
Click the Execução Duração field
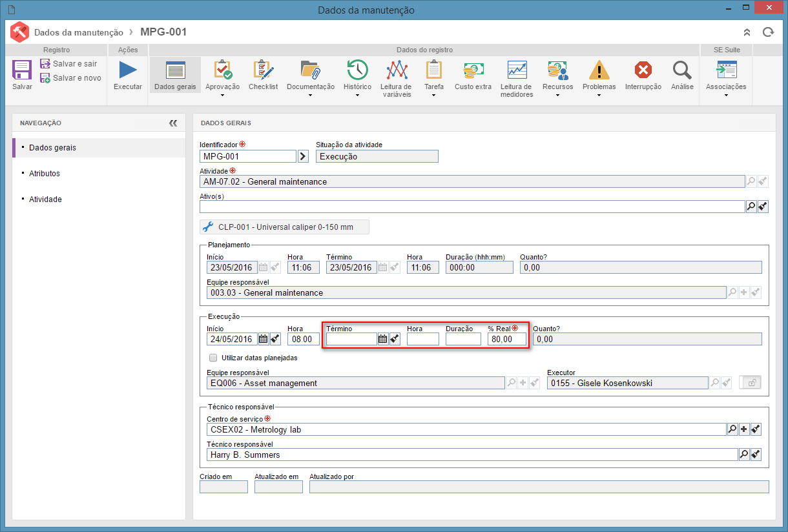pos(463,339)
